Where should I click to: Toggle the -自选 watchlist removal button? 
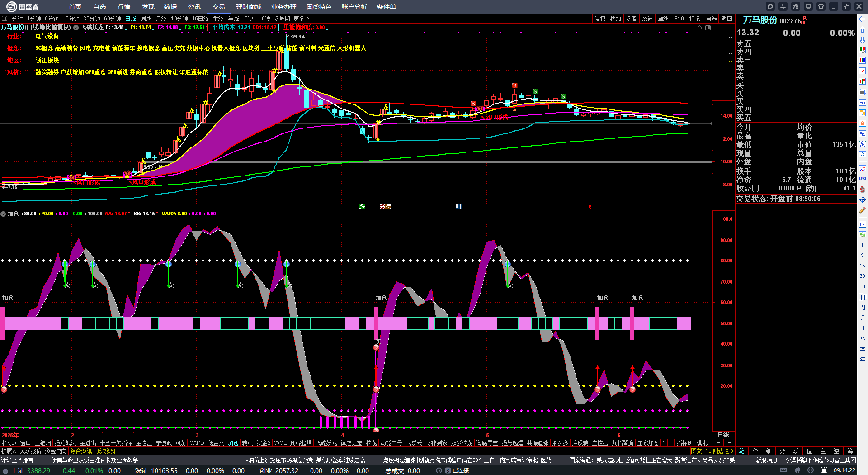711,19
